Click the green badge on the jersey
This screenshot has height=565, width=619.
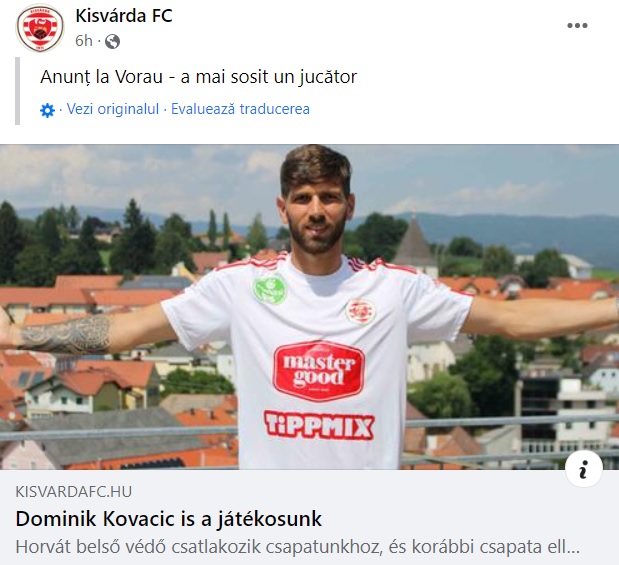click(x=270, y=289)
